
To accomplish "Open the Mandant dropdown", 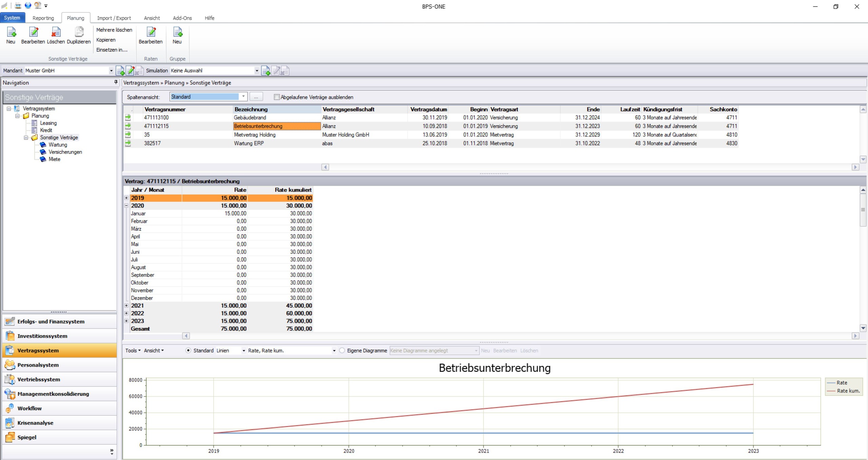I will 111,71.
